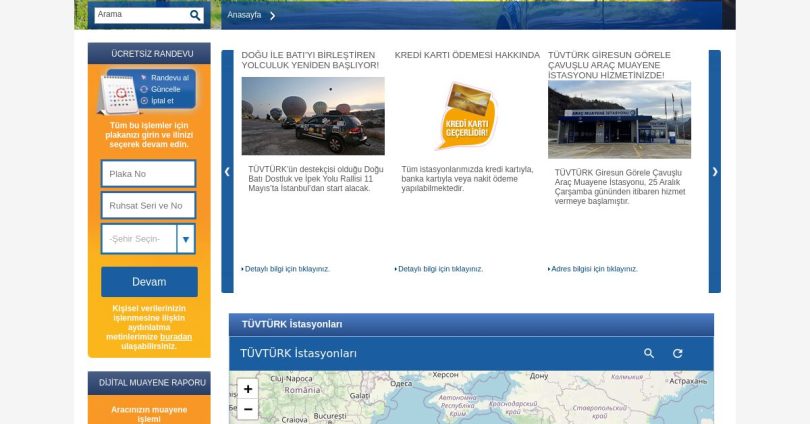Viewport: 810px width, 424px height.
Task: Click the TÜVTÜRK İstasyonları section header
Action: (x=472, y=324)
